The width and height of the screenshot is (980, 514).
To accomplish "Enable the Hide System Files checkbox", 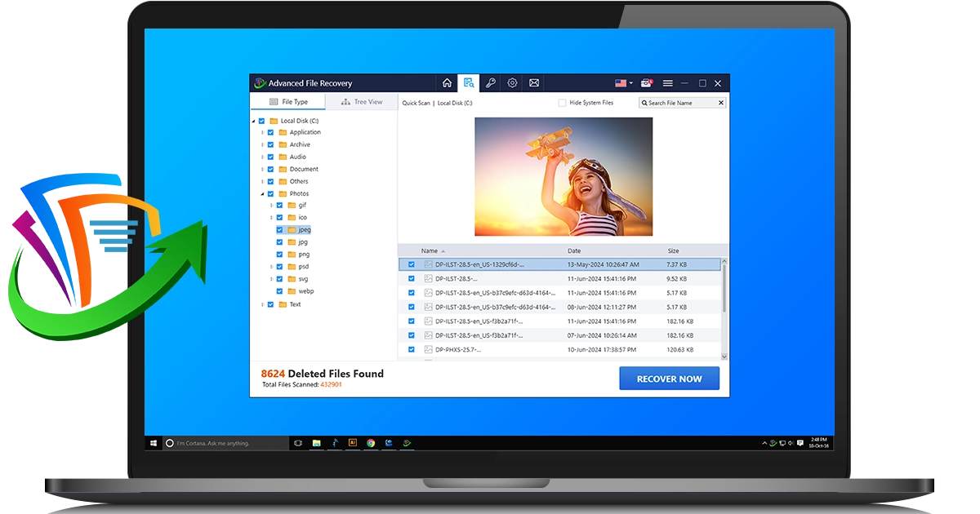I will click(x=562, y=103).
